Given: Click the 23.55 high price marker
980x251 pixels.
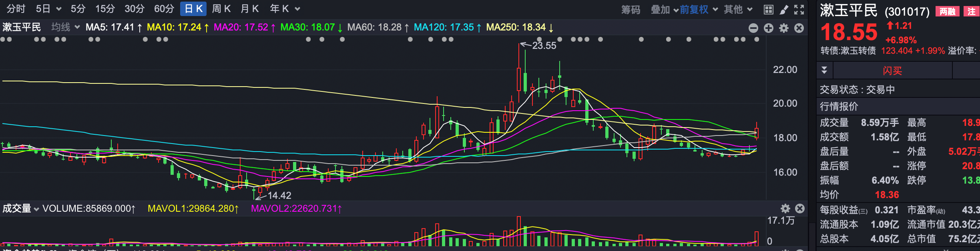Looking at the screenshot, I should (x=544, y=46).
